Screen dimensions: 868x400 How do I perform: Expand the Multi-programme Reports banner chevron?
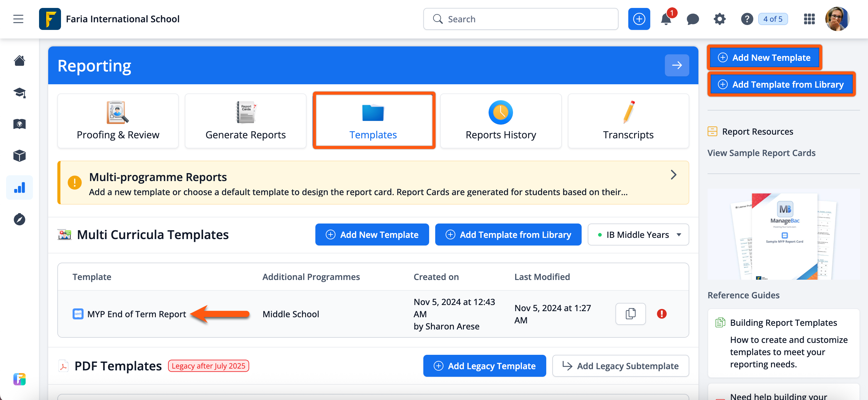click(673, 175)
